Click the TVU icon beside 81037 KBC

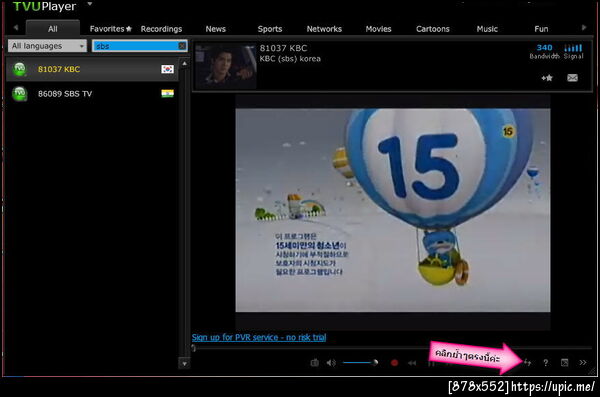[20, 69]
